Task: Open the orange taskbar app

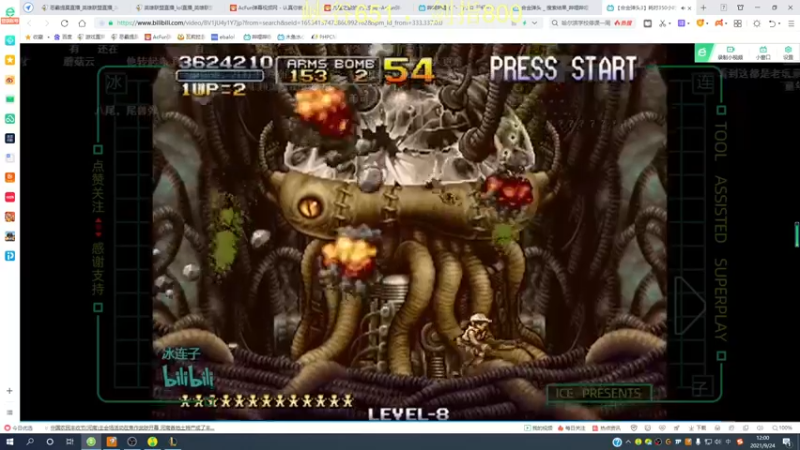Action: pyautogui.click(x=111, y=442)
